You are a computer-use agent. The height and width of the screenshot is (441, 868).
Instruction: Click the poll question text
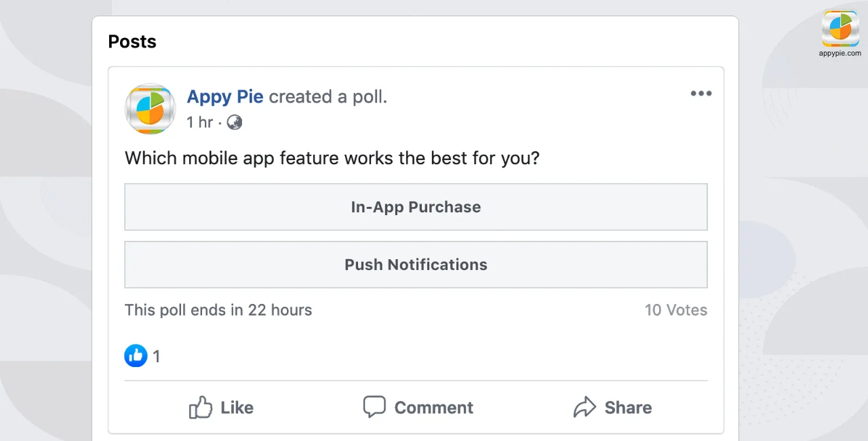(332, 158)
